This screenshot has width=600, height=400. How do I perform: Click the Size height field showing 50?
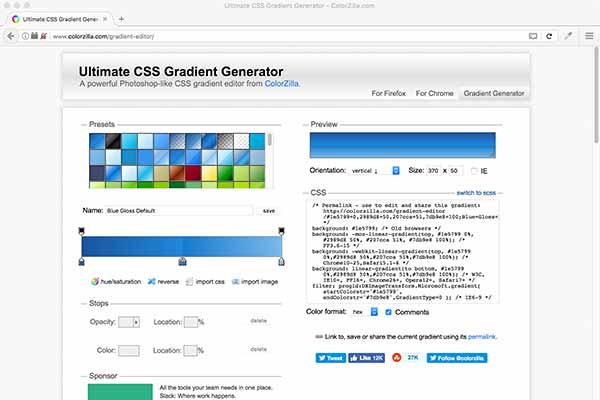click(x=455, y=171)
